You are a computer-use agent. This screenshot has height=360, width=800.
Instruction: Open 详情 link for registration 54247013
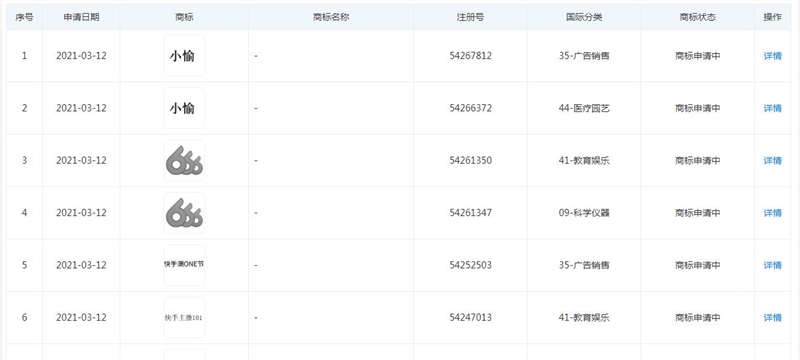point(772,318)
